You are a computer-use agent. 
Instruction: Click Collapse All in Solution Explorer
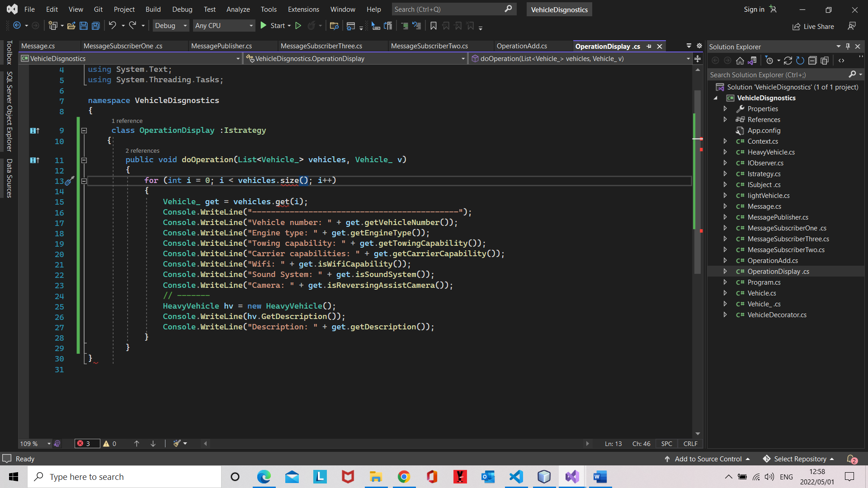click(812, 61)
